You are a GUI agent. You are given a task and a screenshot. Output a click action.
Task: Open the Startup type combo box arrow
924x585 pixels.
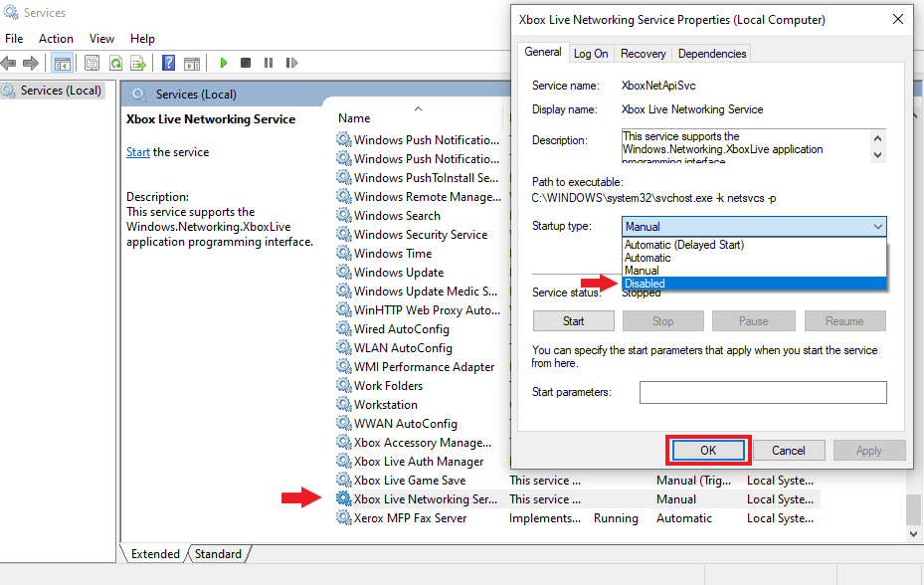pyautogui.click(x=876, y=227)
